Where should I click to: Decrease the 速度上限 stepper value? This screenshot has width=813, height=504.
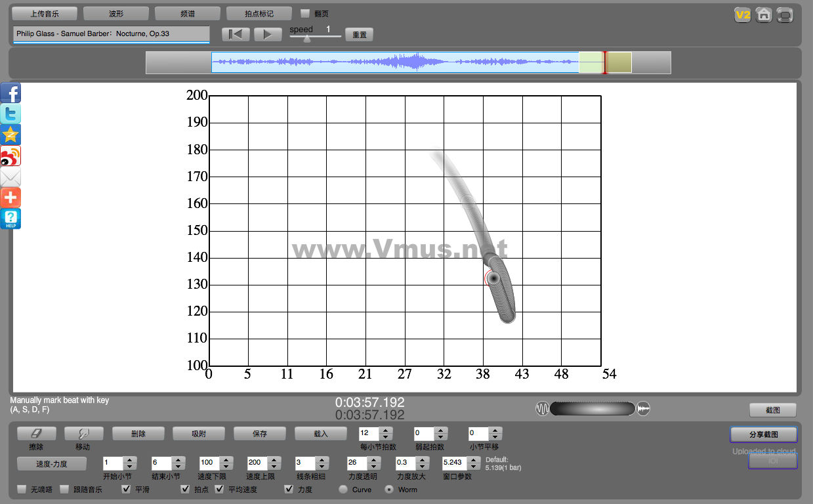tap(274, 466)
